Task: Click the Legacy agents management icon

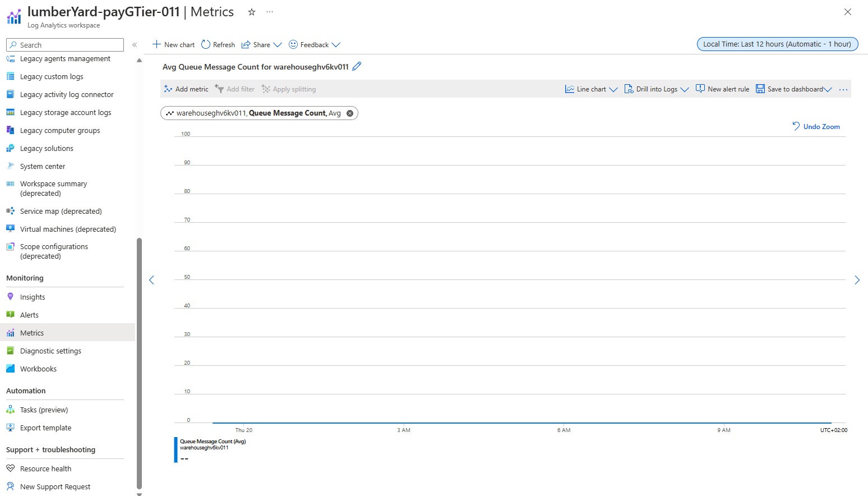Action: pos(10,59)
